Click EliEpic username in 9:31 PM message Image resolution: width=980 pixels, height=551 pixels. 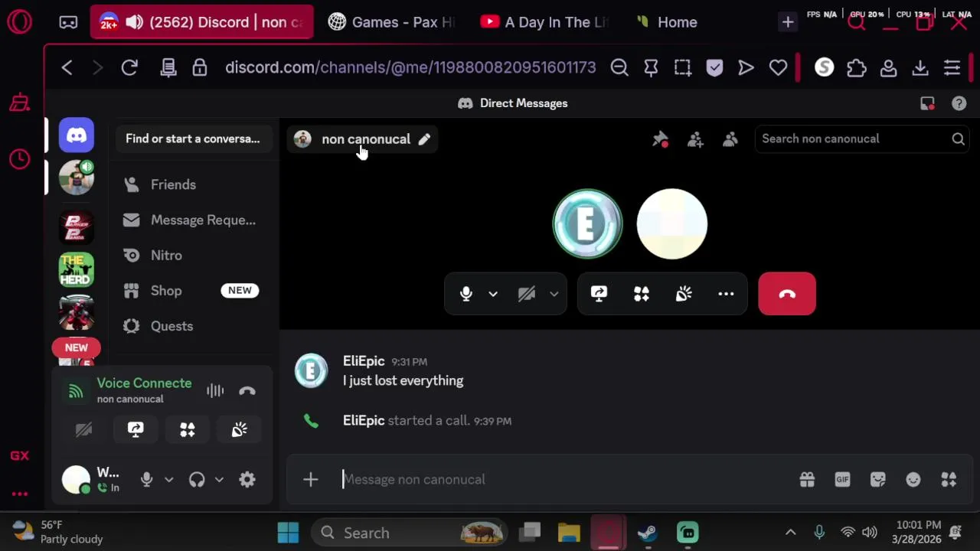364,361
